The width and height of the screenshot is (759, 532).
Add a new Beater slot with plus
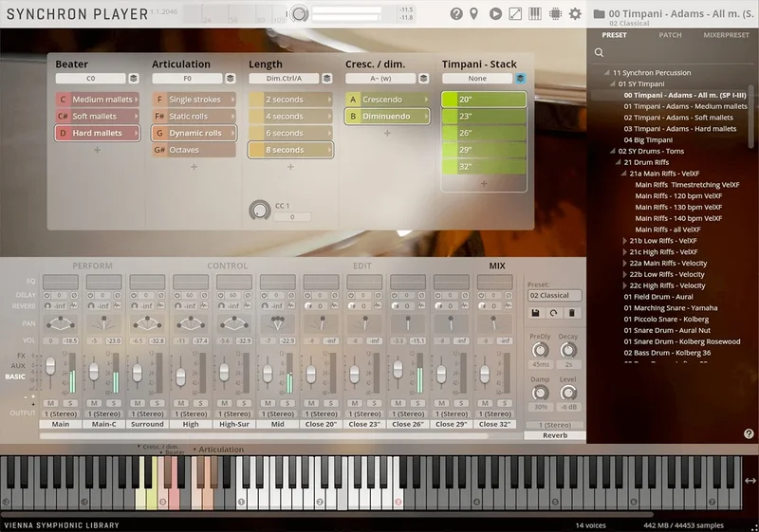[x=98, y=150]
